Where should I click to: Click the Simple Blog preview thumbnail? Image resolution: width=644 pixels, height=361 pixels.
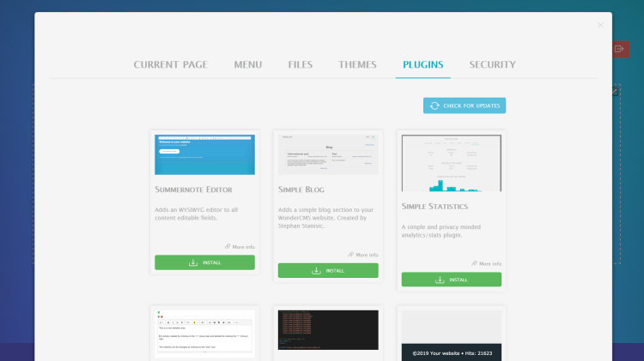328,154
